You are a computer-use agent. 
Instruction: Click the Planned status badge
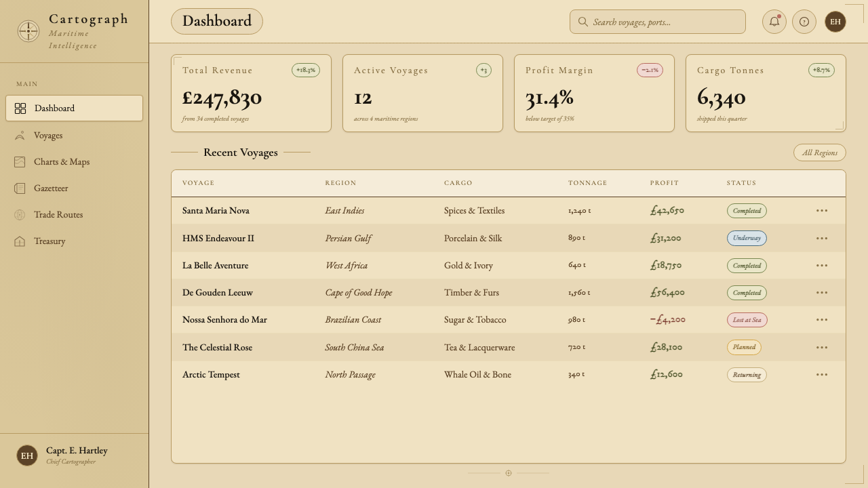[744, 348]
